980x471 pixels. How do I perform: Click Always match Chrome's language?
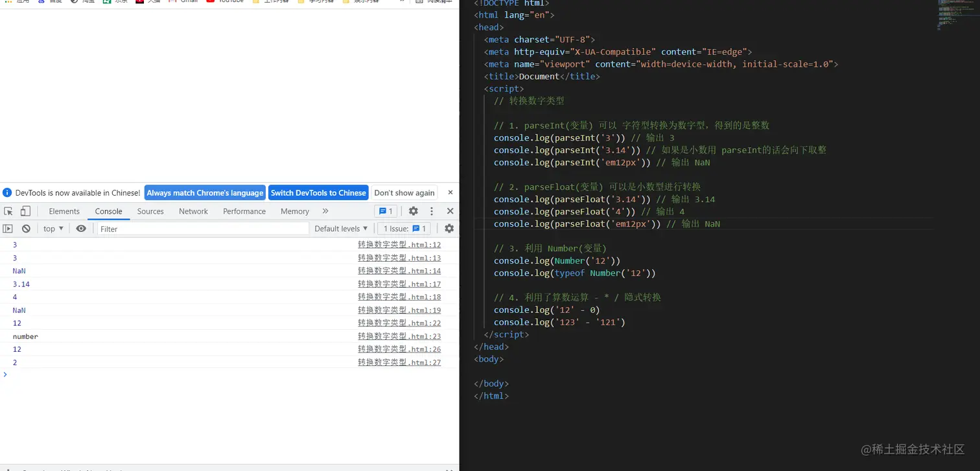coord(205,192)
